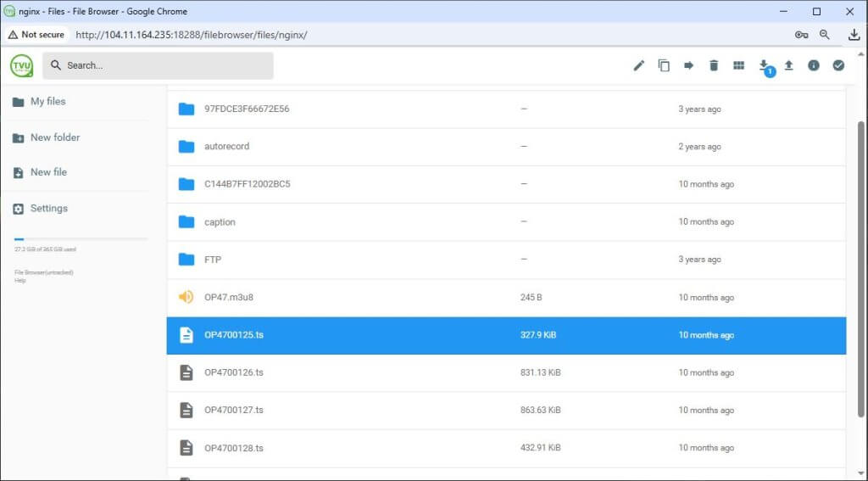Click the Search input field

coord(158,65)
